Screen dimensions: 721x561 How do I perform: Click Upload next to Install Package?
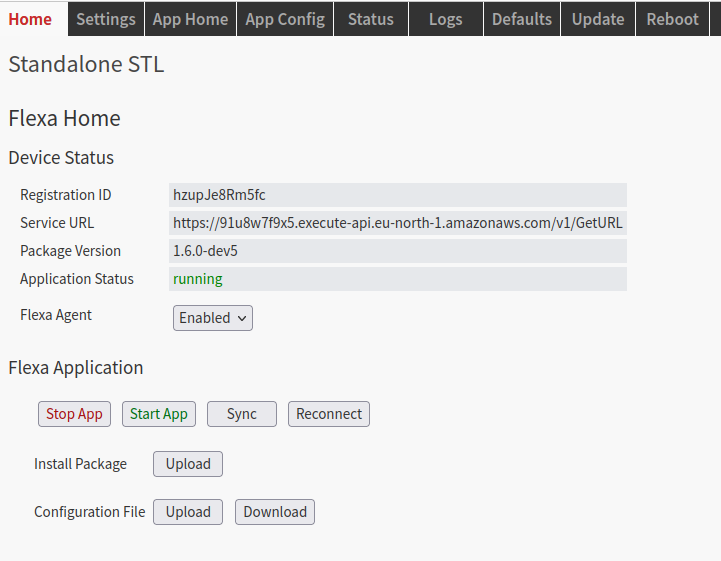(x=188, y=464)
